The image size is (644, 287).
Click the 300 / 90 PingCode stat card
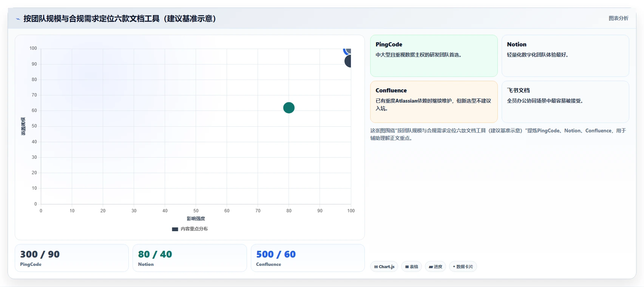(x=72, y=258)
